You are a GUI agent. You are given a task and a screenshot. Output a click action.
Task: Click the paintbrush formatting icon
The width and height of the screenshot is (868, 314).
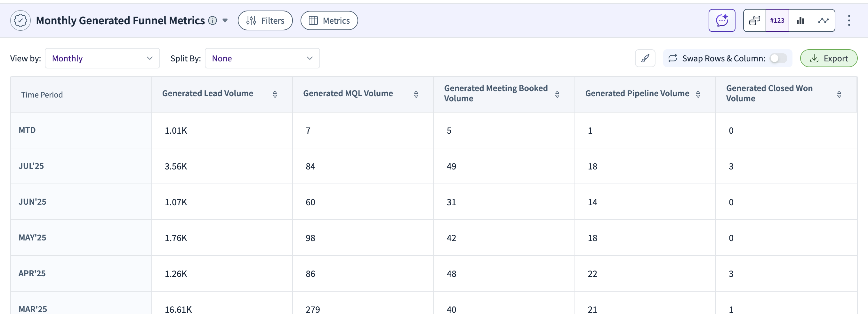[x=645, y=58]
